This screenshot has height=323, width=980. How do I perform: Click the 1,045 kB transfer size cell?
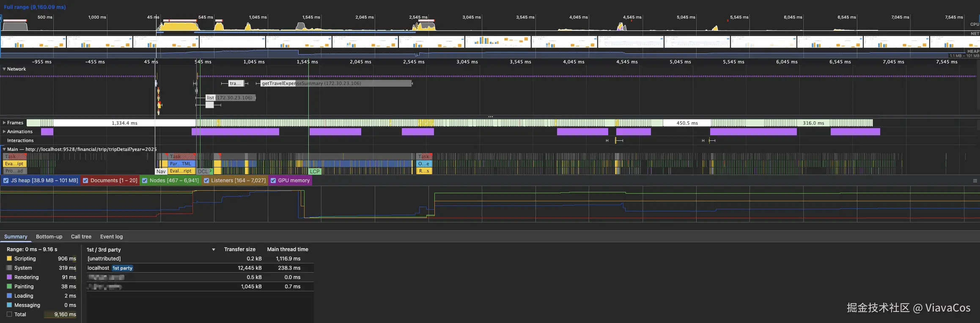coord(251,287)
